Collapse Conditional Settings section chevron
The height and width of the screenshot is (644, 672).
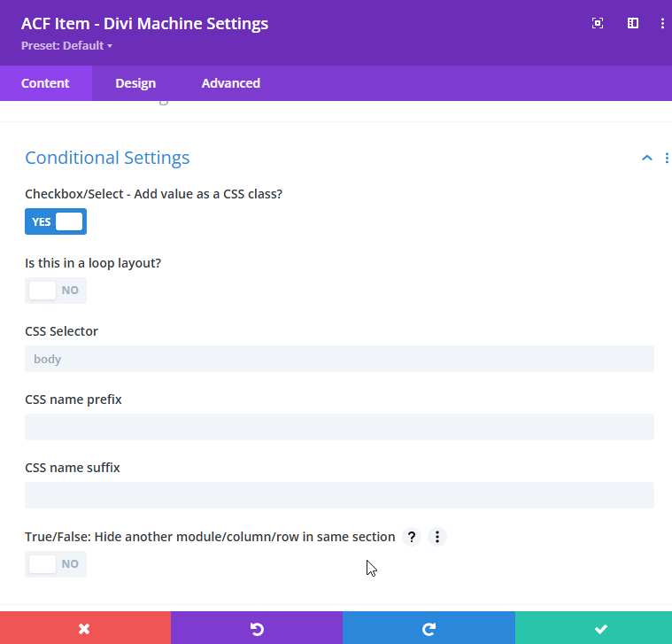click(x=646, y=158)
